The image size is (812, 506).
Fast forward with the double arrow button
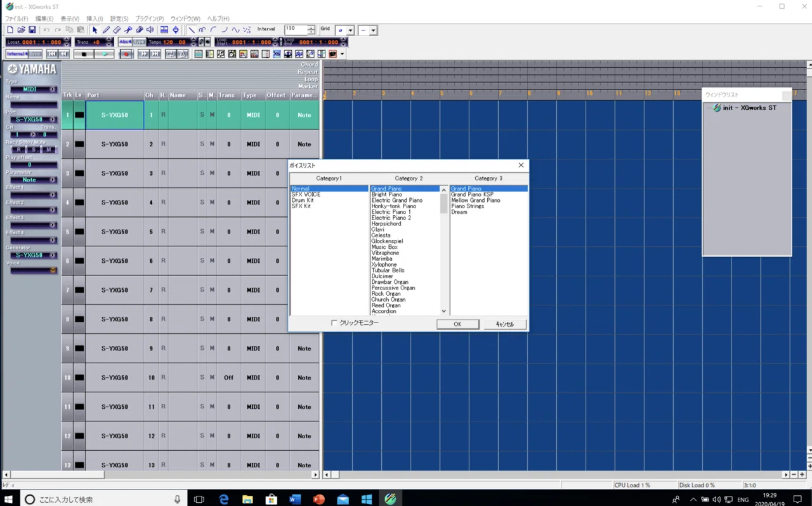pyautogui.click(x=144, y=54)
